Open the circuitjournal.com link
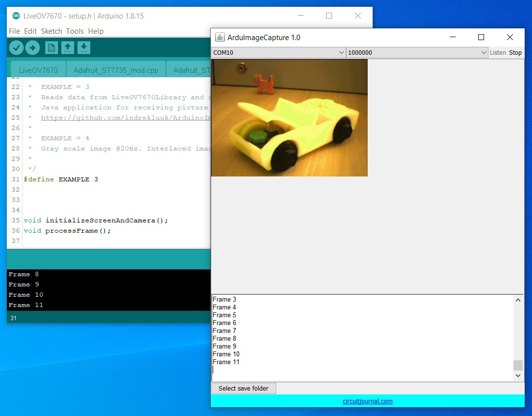This screenshot has width=532, height=416. tap(367, 401)
